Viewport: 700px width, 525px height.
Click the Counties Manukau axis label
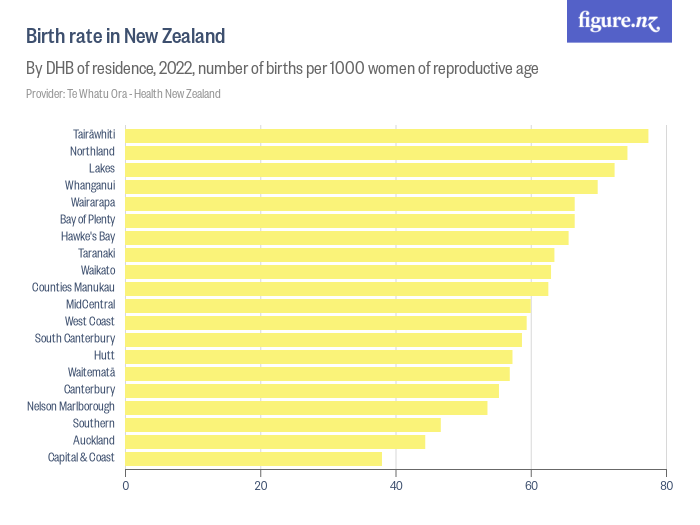pyautogui.click(x=73, y=288)
